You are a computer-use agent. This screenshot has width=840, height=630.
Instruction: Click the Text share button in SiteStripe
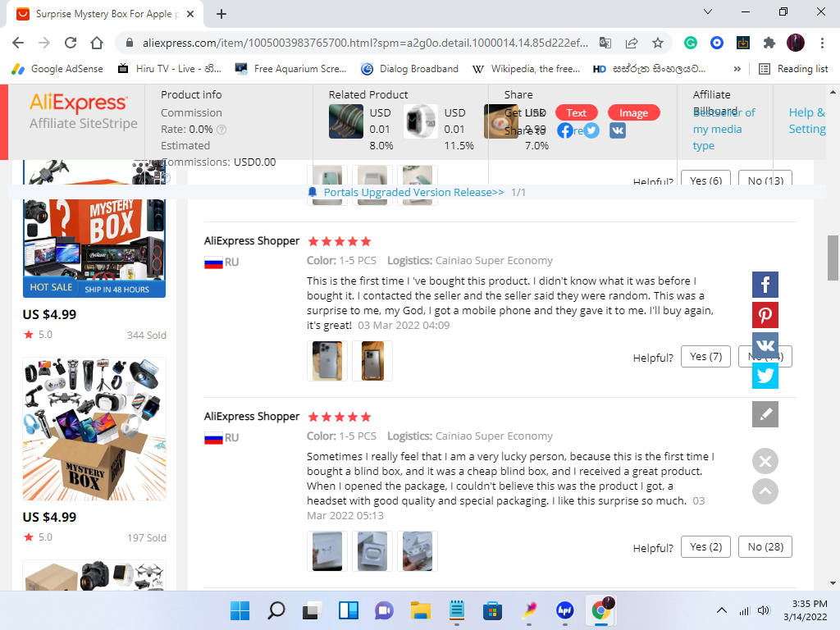577,112
